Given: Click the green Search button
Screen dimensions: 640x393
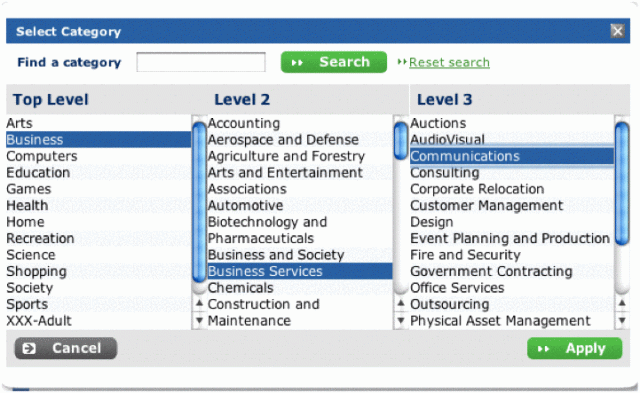Looking at the screenshot, I should [333, 62].
